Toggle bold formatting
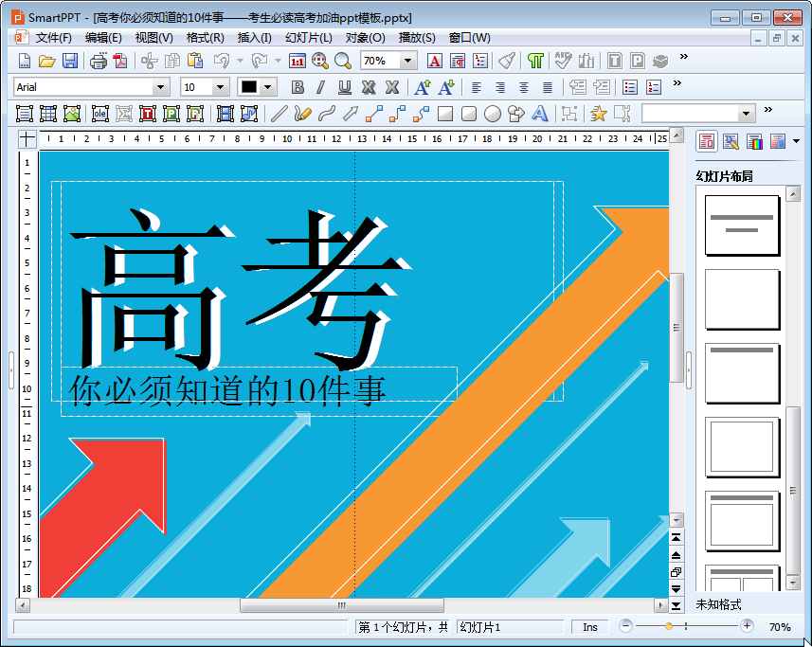 pos(297,86)
